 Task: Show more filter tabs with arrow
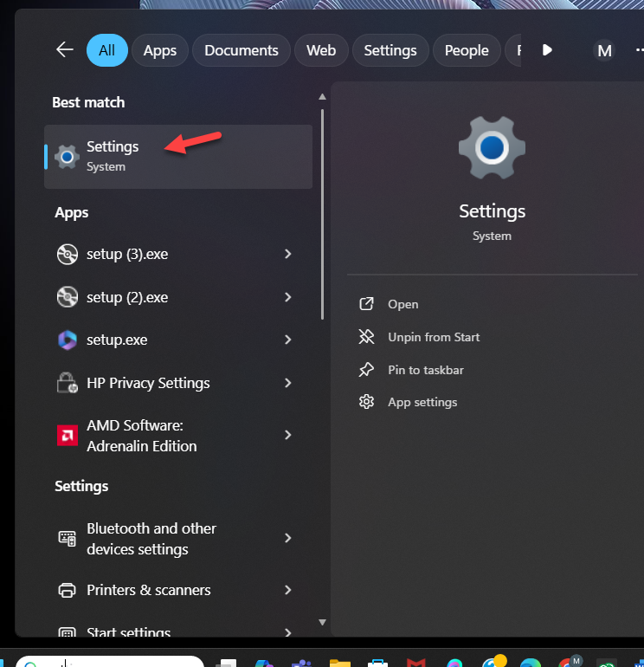(x=547, y=50)
